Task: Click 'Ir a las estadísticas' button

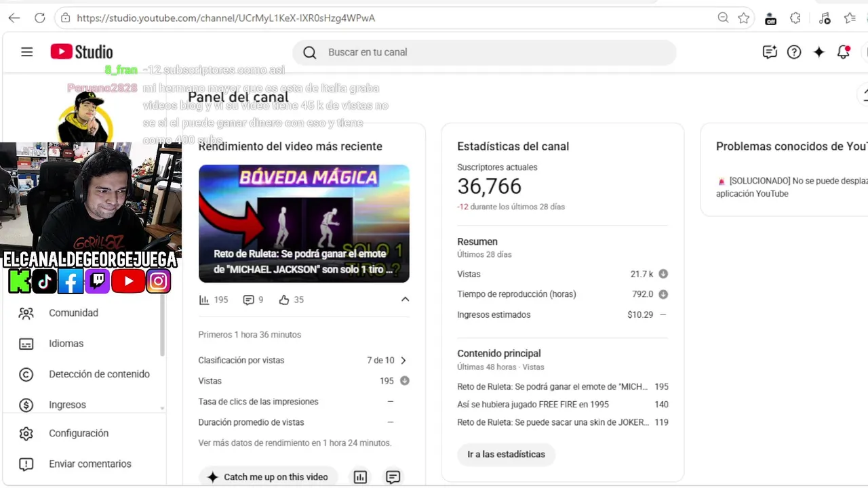Action: [x=506, y=454]
